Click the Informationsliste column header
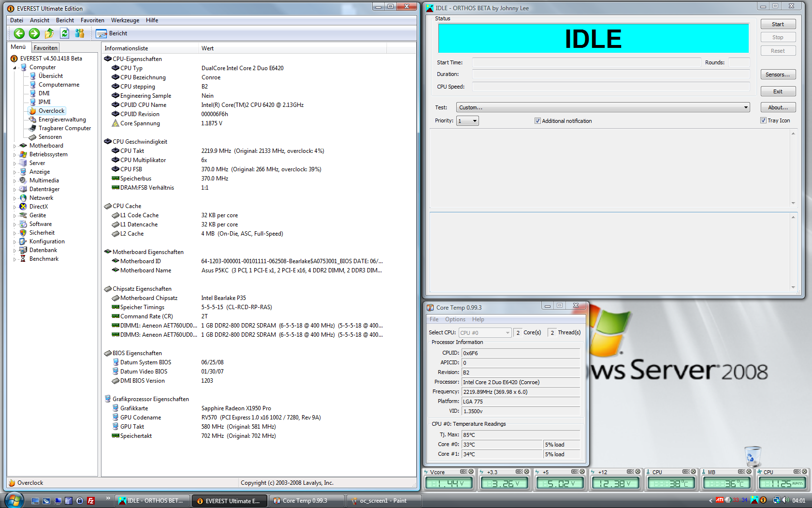This screenshot has width=812, height=508. click(150, 48)
